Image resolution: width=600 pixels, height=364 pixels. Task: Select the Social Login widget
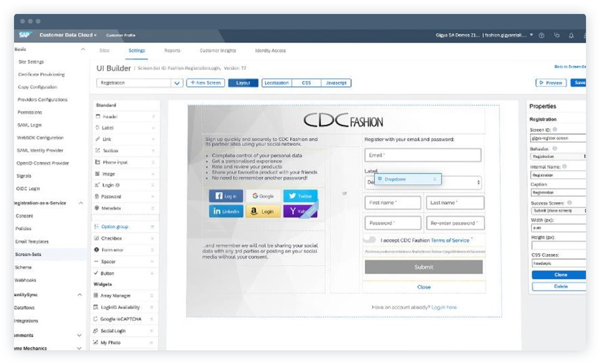click(114, 331)
